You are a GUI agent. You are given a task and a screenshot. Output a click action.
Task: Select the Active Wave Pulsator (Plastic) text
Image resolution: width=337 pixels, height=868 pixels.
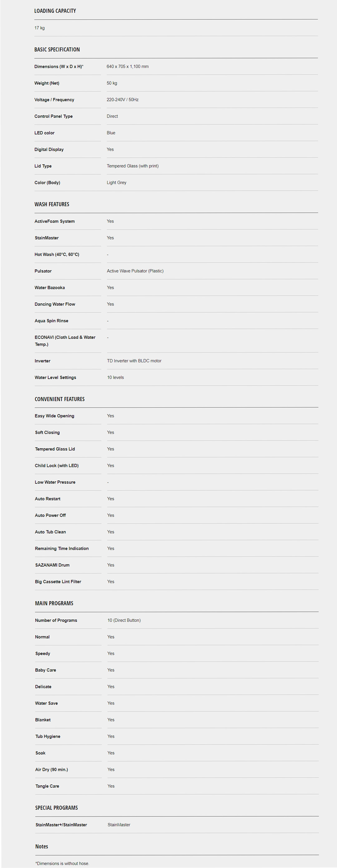click(135, 271)
